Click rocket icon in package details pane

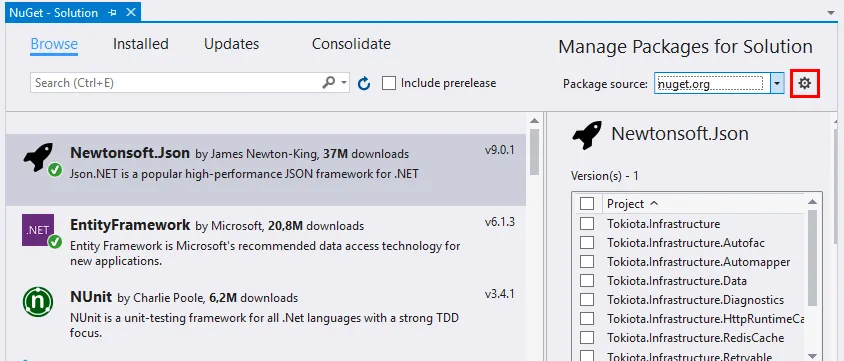pyautogui.click(x=587, y=135)
